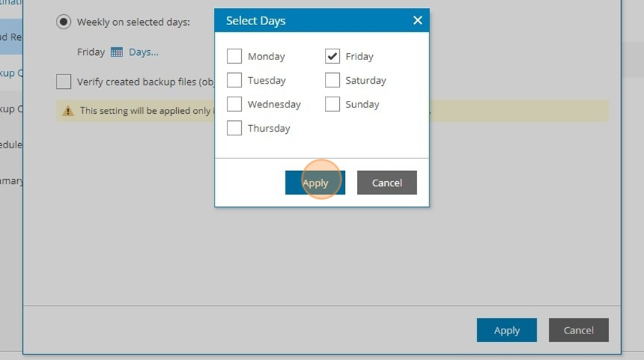Open the Days... link
644x360 pixels.
coord(144,52)
